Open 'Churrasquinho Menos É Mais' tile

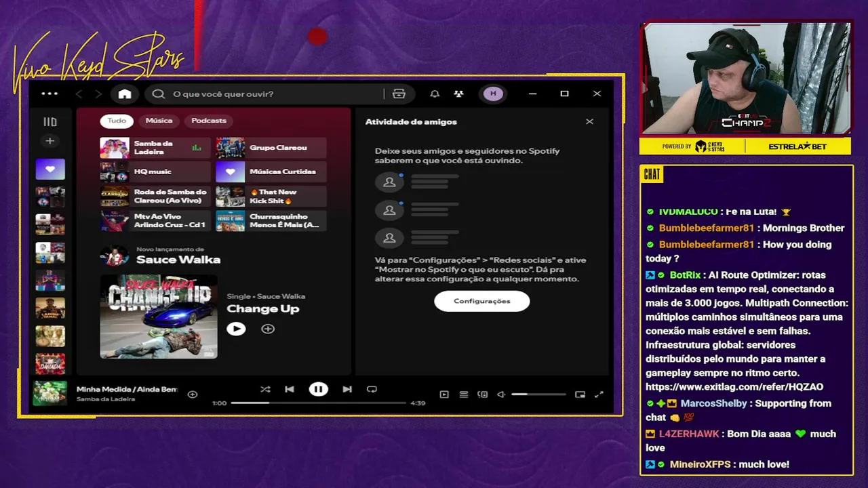click(x=271, y=221)
